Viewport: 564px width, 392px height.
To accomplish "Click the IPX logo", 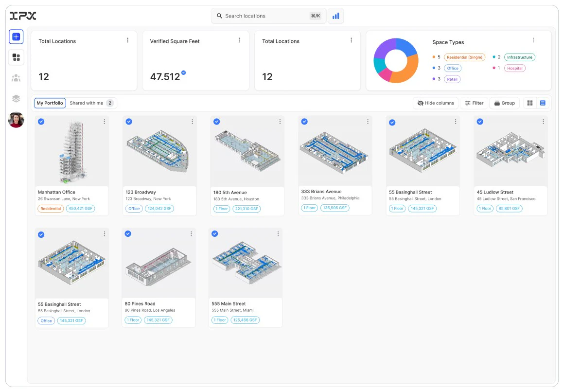I will (x=23, y=16).
